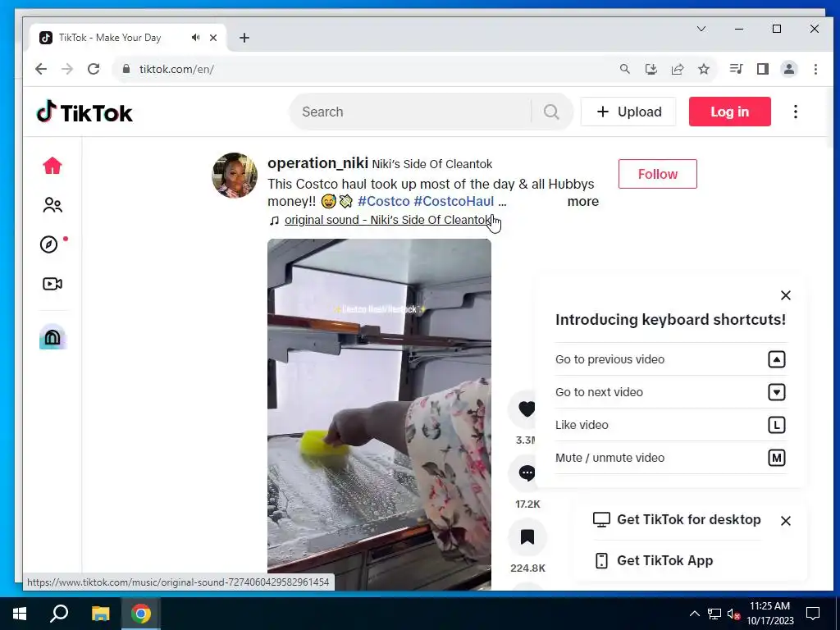Click the TikTok logo
Image resolution: width=840 pixels, height=630 pixels.
[x=84, y=112]
